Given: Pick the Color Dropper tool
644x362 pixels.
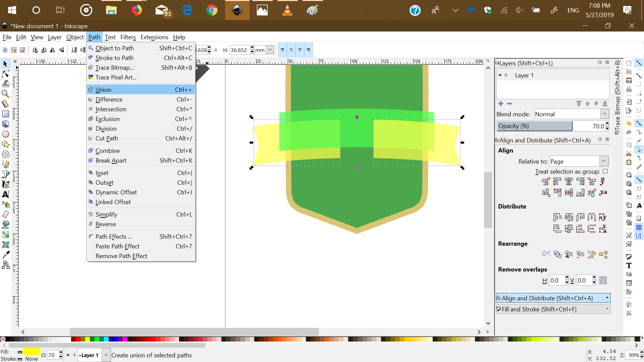Looking at the screenshot, I should 6,255.
